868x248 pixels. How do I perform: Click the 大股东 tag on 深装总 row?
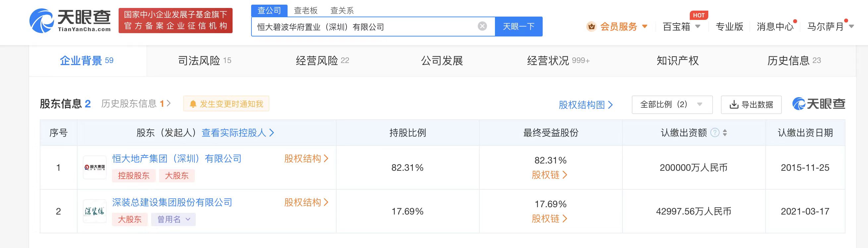click(x=130, y=219)
